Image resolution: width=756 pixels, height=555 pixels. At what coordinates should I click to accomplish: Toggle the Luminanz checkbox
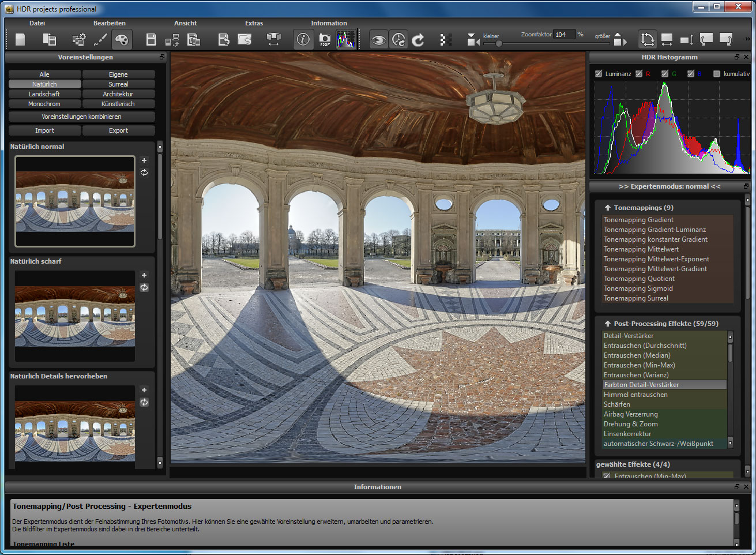coord(599,74)
